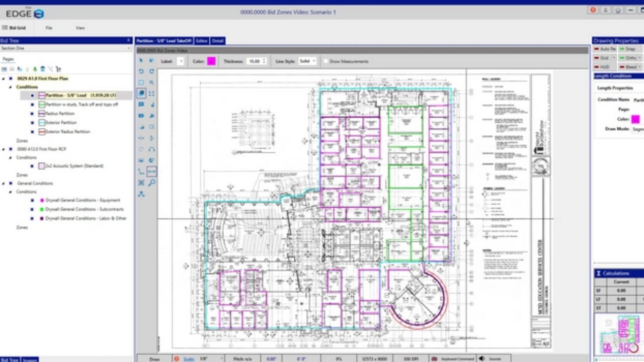Open the Section One dropdown
This screenshot has width=644, height=362.
tap(65, 48)
